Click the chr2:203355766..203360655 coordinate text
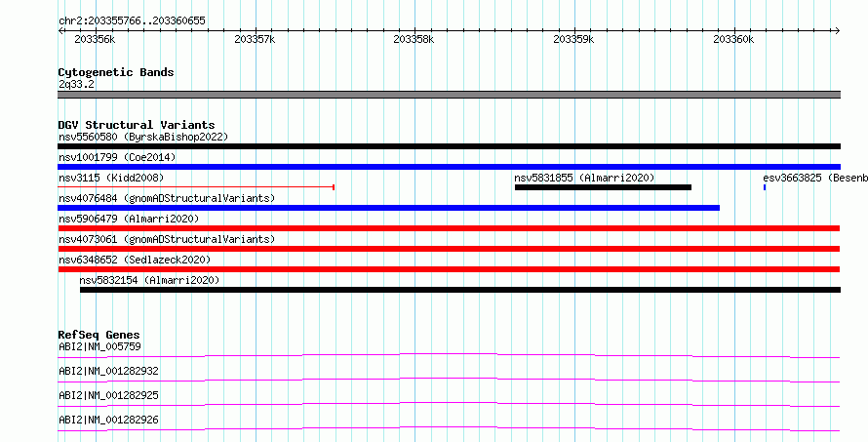This screenshot has height=442, width=868. 132,21
